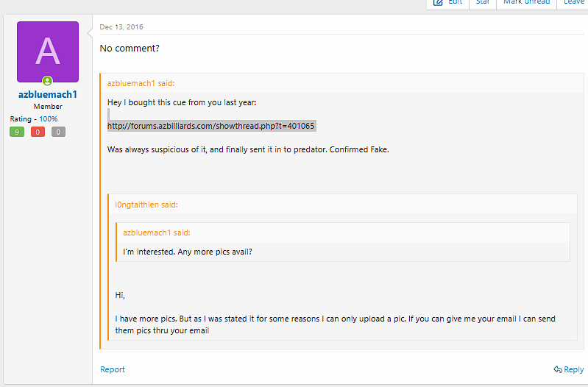Click the 100% rating link

49,119
